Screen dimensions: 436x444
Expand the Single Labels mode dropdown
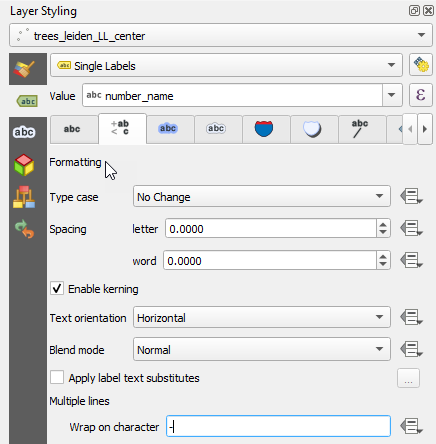[x=226, y=65]
